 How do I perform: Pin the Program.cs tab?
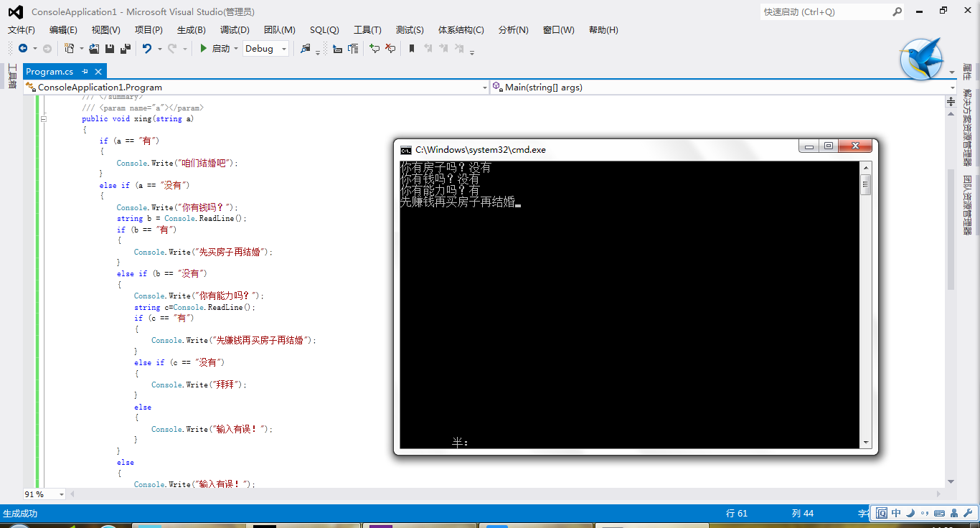pos(85,71)
